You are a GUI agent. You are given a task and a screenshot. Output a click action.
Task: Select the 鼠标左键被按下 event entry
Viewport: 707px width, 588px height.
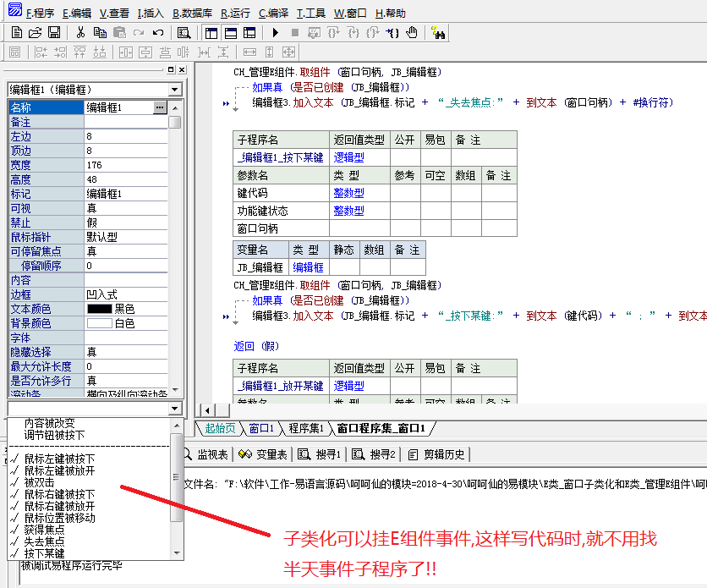(59, 459)
